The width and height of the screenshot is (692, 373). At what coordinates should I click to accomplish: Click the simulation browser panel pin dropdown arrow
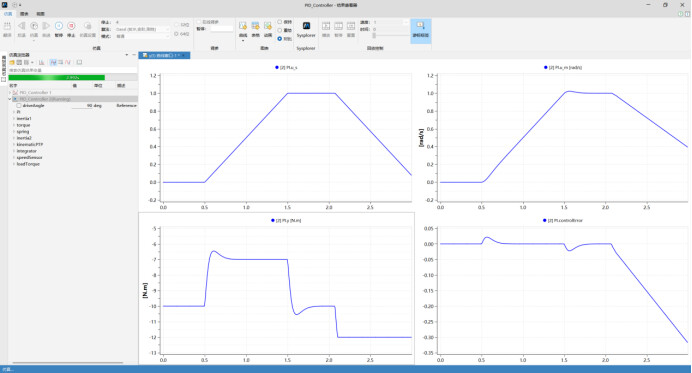coord(127,55)
